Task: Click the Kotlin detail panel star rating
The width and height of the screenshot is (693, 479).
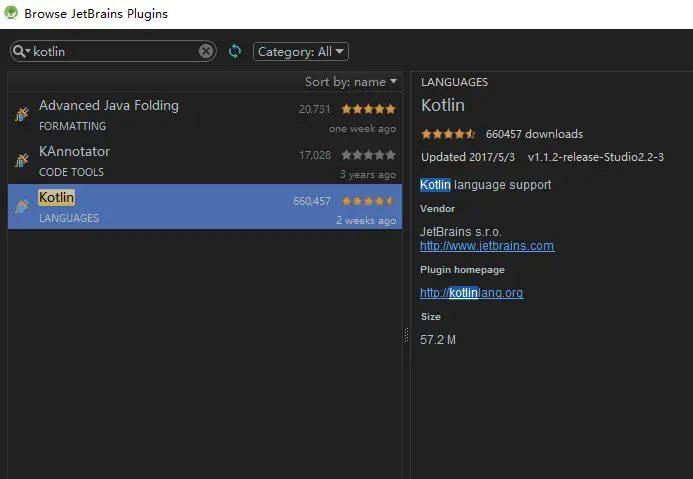Action: click(448, 134)
